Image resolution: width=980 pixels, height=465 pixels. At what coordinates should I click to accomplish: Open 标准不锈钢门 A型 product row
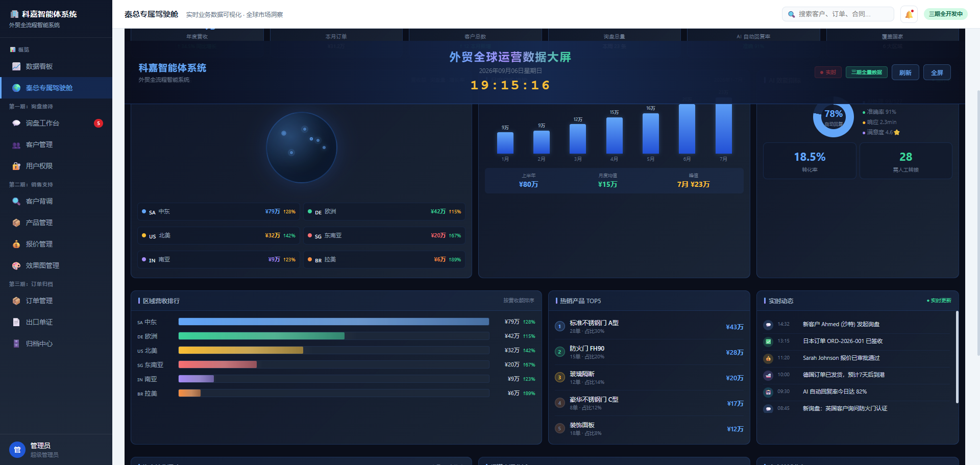649,327
